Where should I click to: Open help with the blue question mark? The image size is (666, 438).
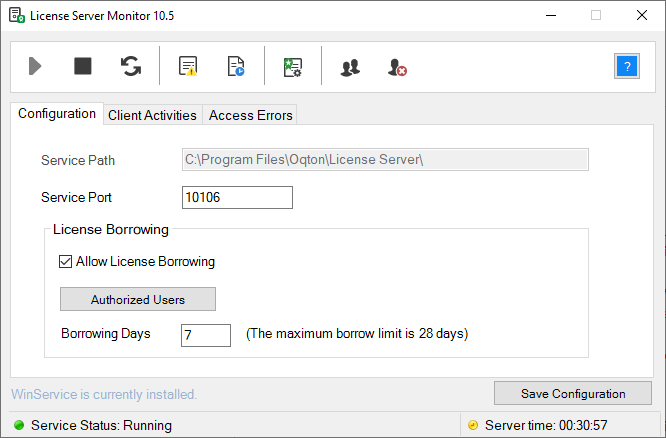click(627, 67)
